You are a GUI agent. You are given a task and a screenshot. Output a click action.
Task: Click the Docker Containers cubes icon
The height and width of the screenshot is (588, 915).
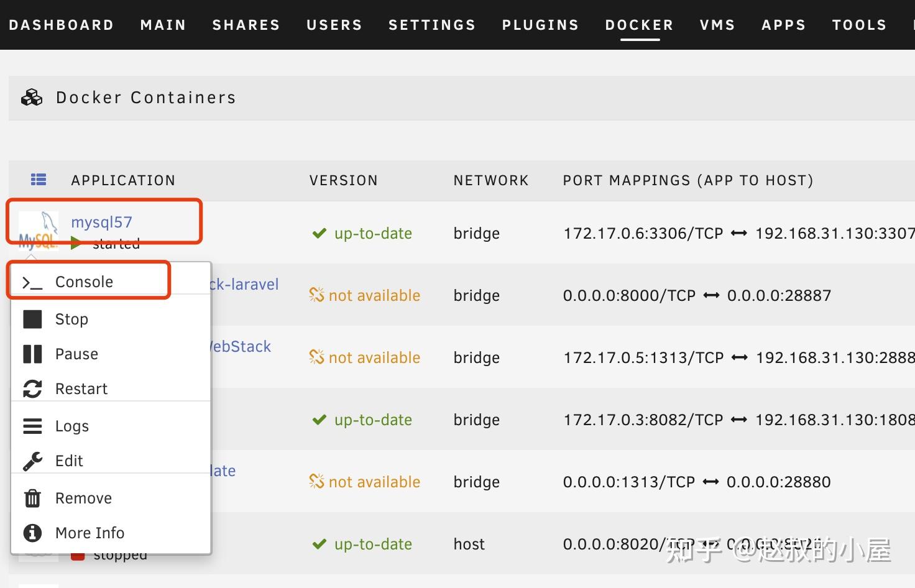[32, 98]
